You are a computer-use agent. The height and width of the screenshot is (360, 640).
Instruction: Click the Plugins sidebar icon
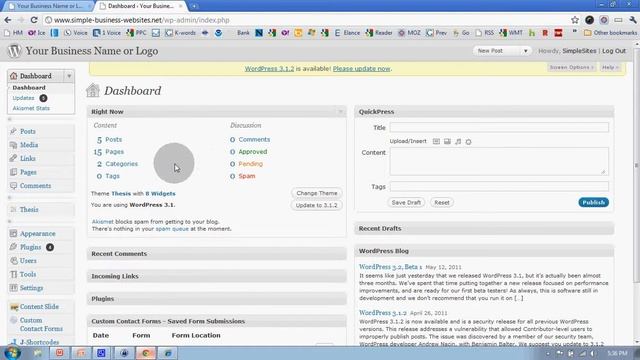13,247
